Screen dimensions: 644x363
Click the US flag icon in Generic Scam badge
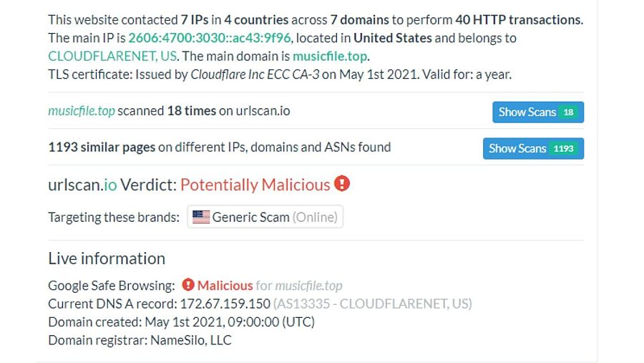[201, 217]
